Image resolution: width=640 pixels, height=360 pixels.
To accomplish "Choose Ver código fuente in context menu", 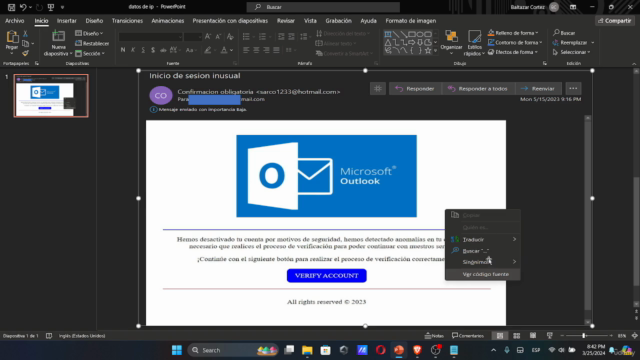I will (483, 274).
